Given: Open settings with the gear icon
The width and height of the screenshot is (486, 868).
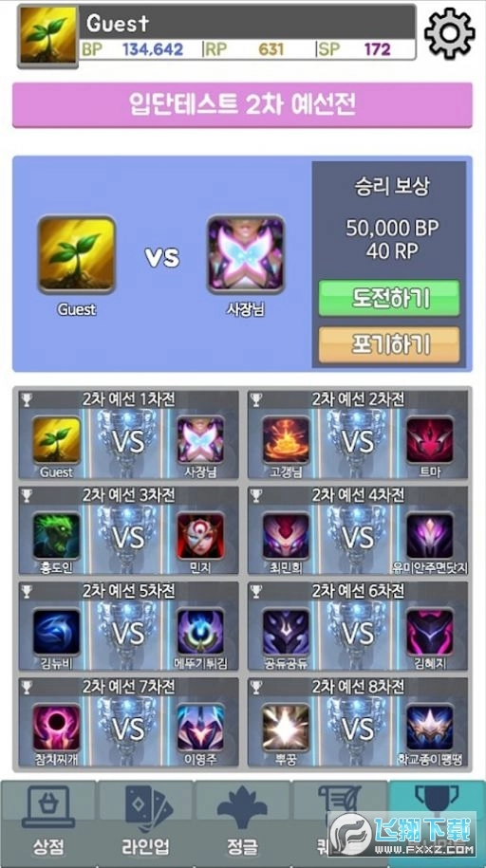Looking at the screenshot, I should click(x=449, y=33).
